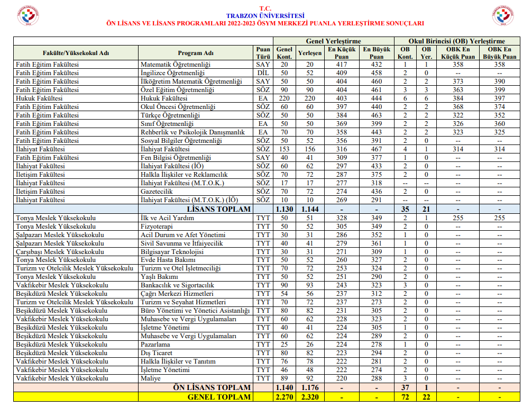The height and width of the screenshot is (407, 532).
Task: Click the '1.144' licence total placed cell
Action: pos(310,209)
